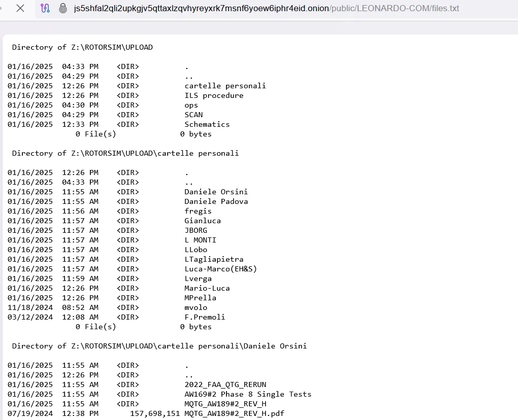
Task: Click the 'MPrella' folder name
Action: point(200,298)
